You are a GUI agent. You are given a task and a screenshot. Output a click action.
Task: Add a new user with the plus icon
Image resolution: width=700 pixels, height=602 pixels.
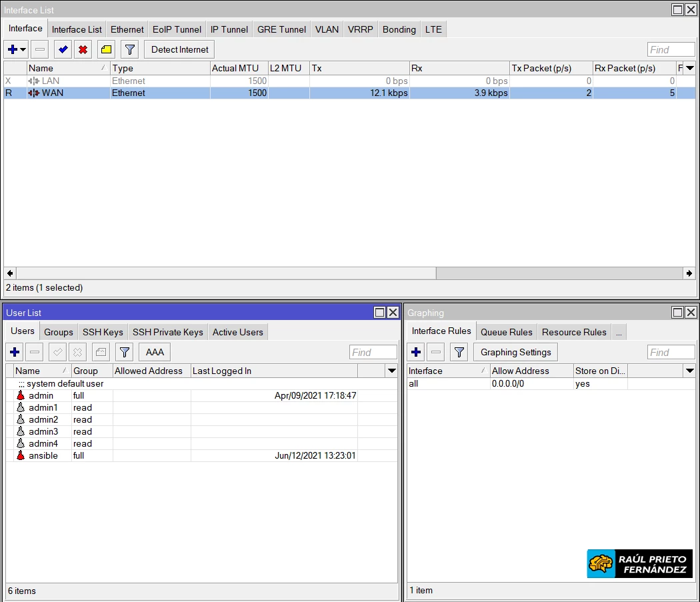click(14, 352)
